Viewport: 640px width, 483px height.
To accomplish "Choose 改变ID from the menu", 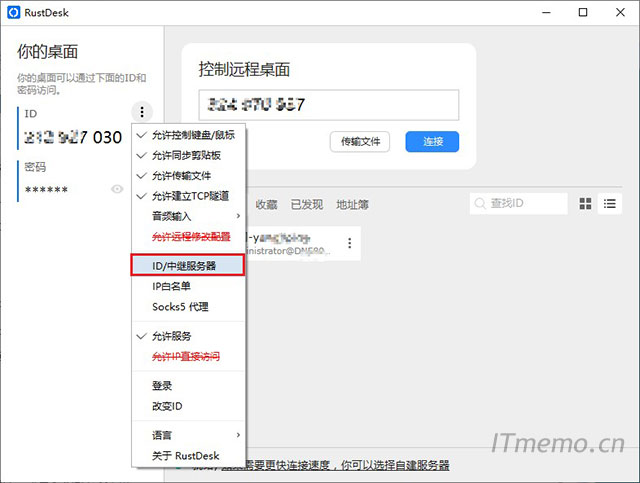I will (189, 406).
